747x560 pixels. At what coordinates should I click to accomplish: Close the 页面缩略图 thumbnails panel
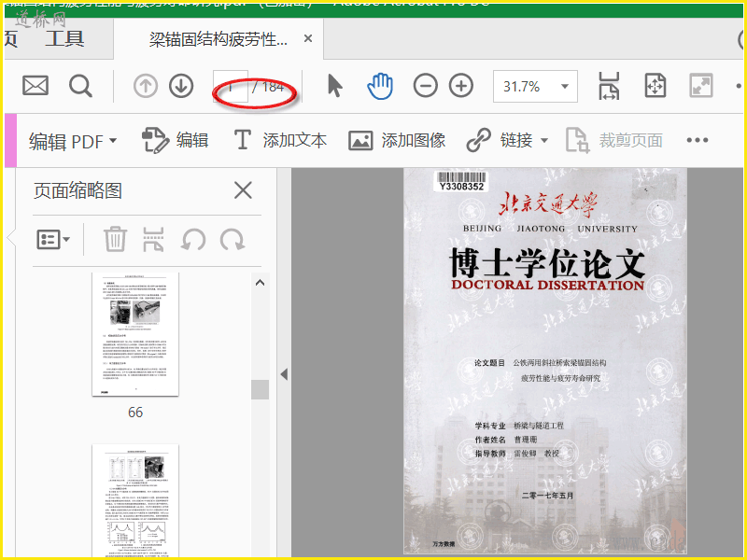243,191
